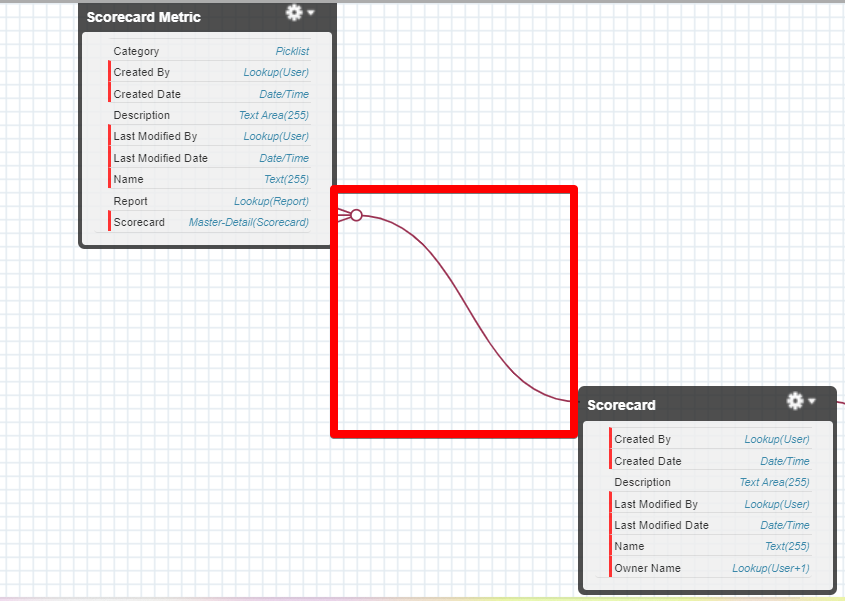Viewport: 845px width, 601px height.
Task: Select Name field in Scorecard Metric
Action: coord(210,179)
